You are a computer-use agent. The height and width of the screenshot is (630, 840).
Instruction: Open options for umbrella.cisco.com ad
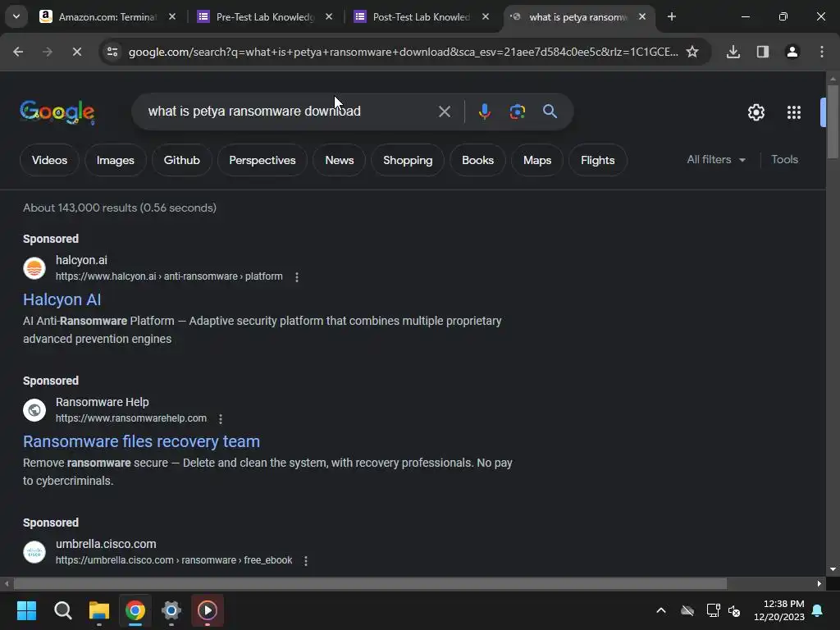coord(305,561)
